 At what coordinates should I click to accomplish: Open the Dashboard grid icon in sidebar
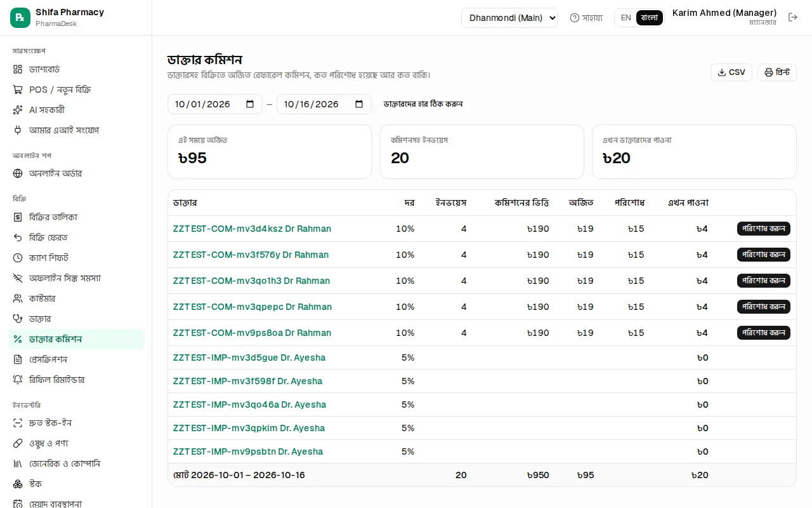18,69
